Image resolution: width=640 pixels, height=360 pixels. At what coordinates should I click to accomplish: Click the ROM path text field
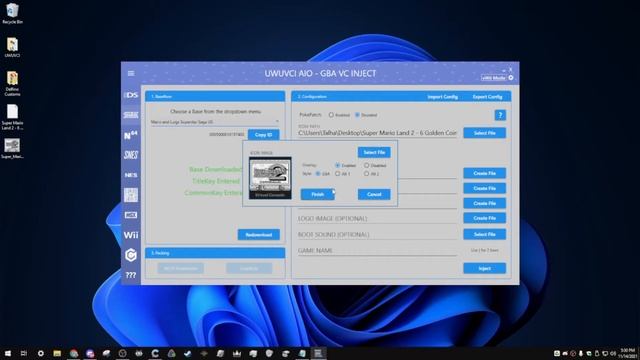click(x=377, y=133)
